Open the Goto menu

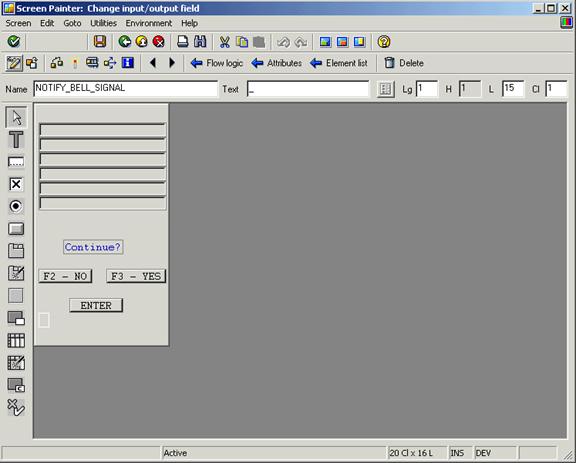[72, 23]
